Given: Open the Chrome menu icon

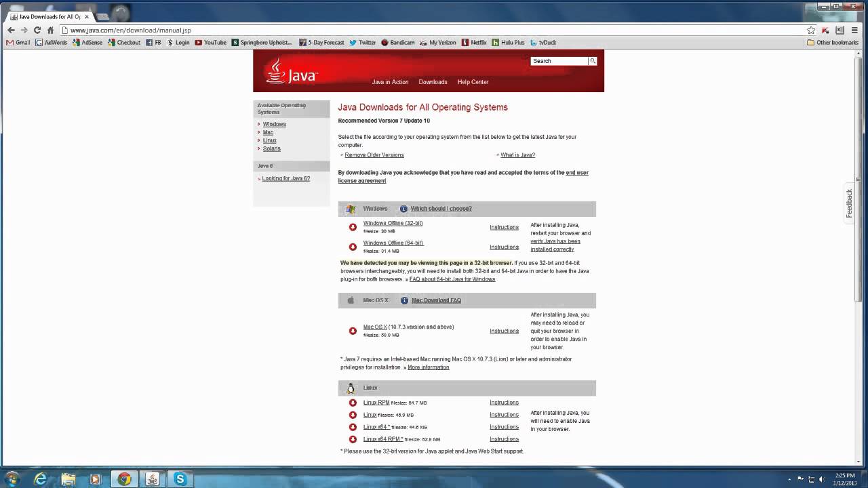Looking at the screenshot, I should pos(854,30).
